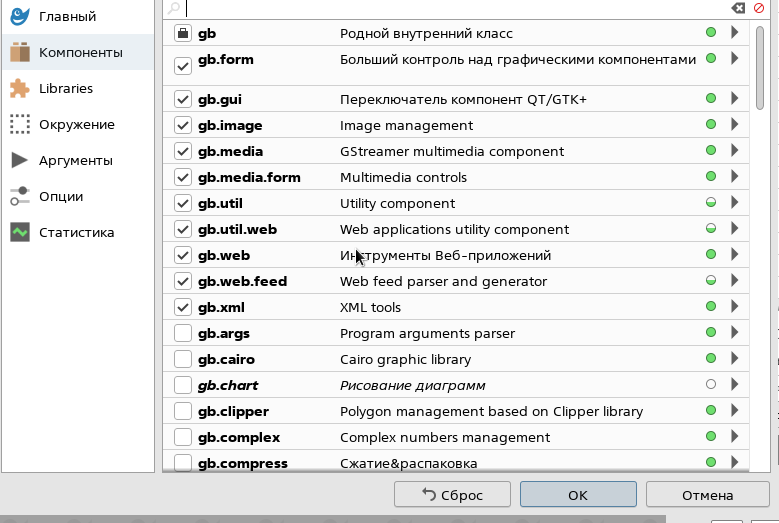Expand the gb.web.feed row arrow

(x=735, y=281)
